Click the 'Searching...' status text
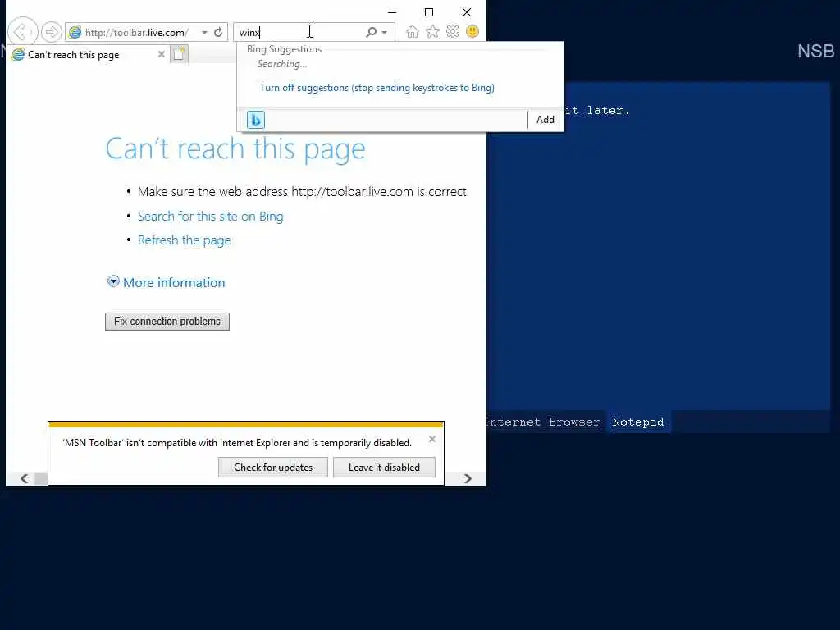The image size is (840, 630). coord(282,64)
